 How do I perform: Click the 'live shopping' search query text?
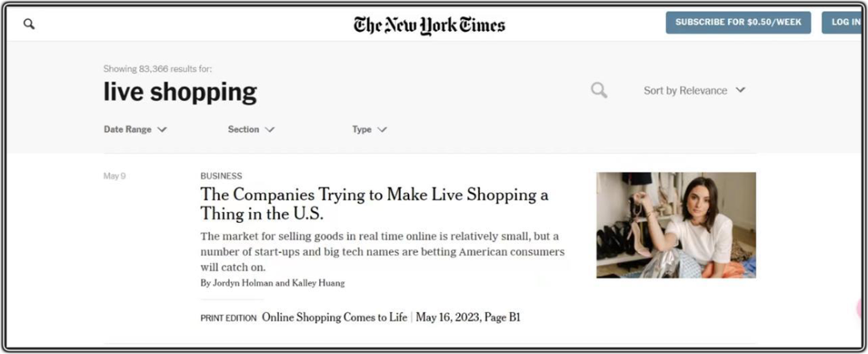(180, 92)
